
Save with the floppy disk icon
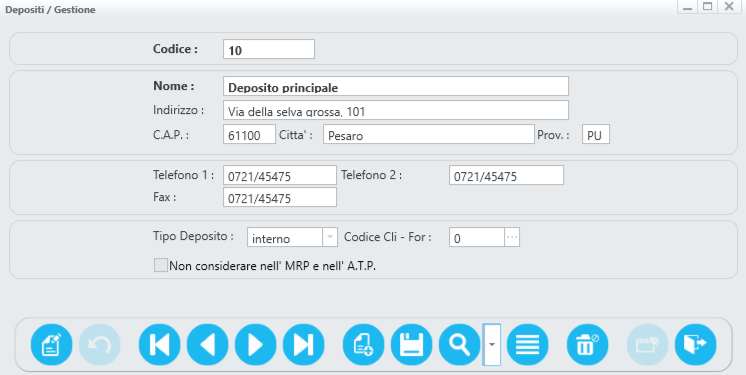tap(412, 345)
